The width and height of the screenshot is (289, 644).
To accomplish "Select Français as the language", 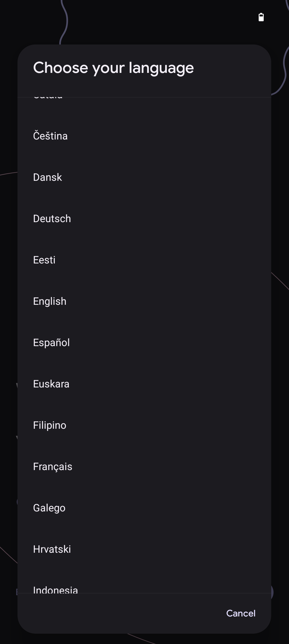I will pos(52,467).
